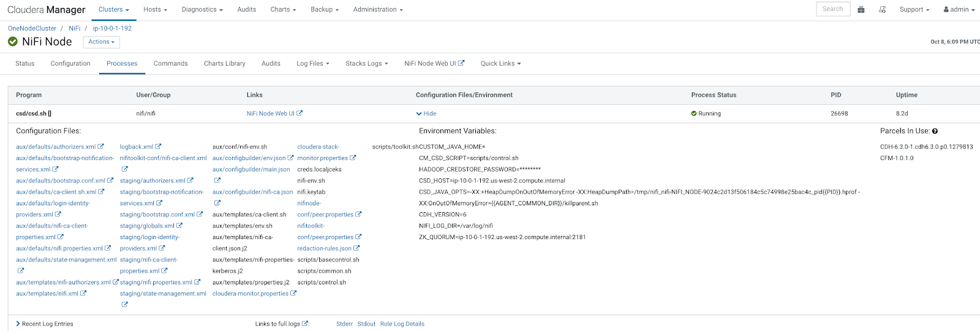Click external icon beside aux/templates/nifi.xml
The width and height of the screenshot is (980, 331).
[83, 294]
